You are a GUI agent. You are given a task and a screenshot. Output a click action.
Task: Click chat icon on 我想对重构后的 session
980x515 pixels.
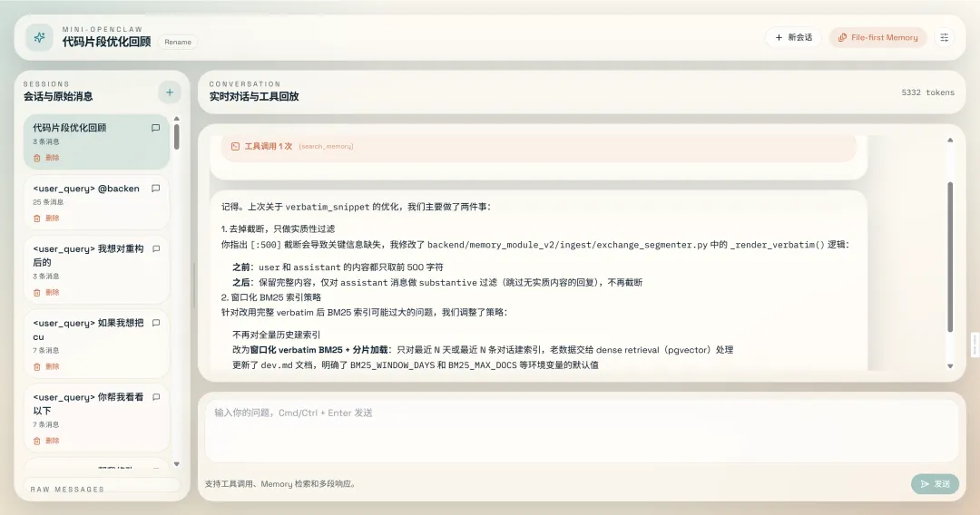[x=156, y=248]
